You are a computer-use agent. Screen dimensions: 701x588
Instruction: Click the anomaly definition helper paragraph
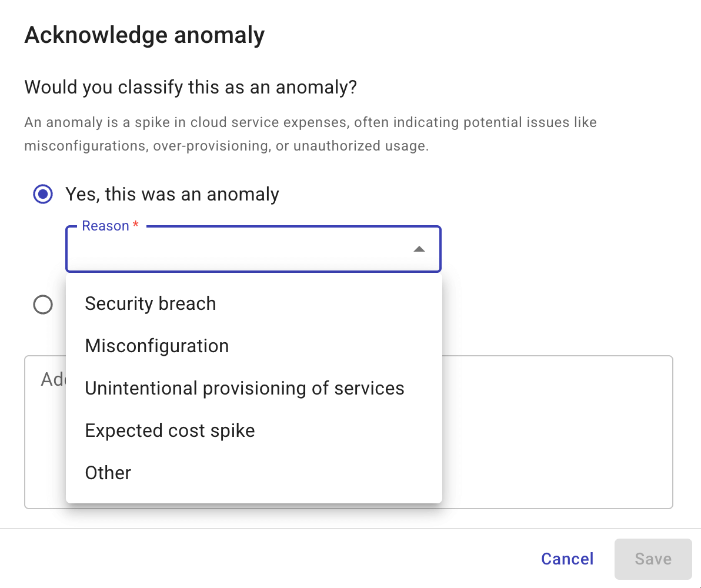311,134
